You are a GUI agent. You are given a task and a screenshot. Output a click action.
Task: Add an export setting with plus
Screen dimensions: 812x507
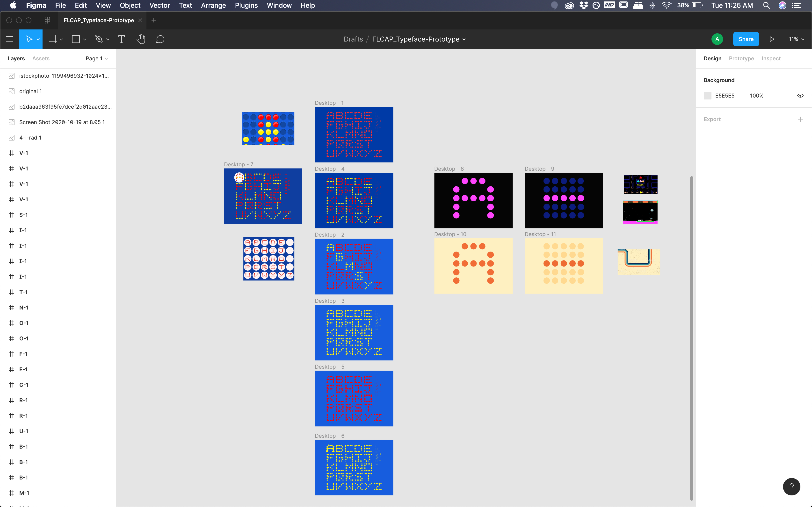(x=800, y=119)
